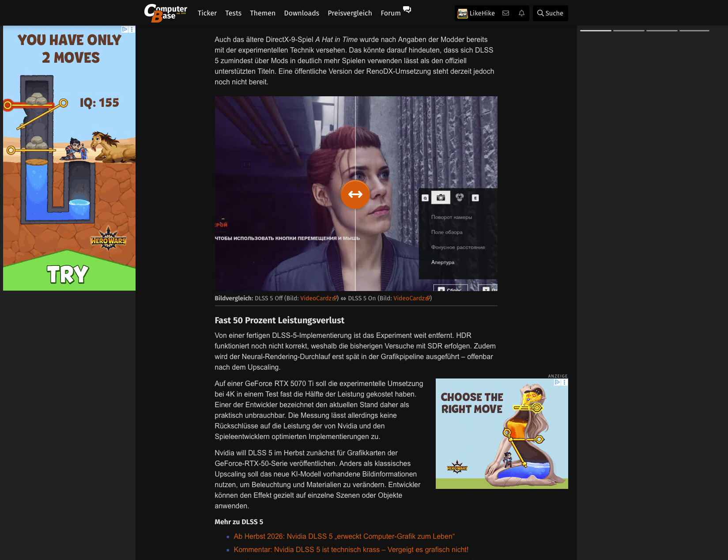728x560 pixels.
Task: Click the LikeHike profile avatar
Action: 462,13
